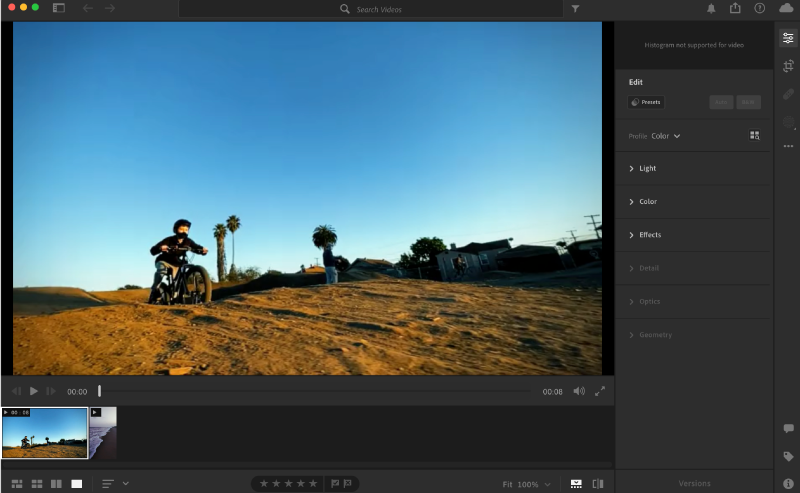
Task: Open the help question mark icon
Action: [x=759, y=8]
